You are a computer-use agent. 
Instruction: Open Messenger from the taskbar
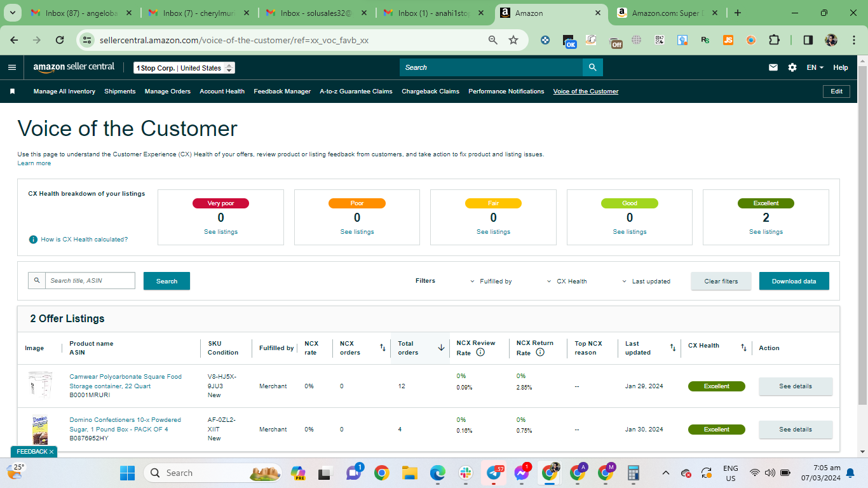coord(522,473)
